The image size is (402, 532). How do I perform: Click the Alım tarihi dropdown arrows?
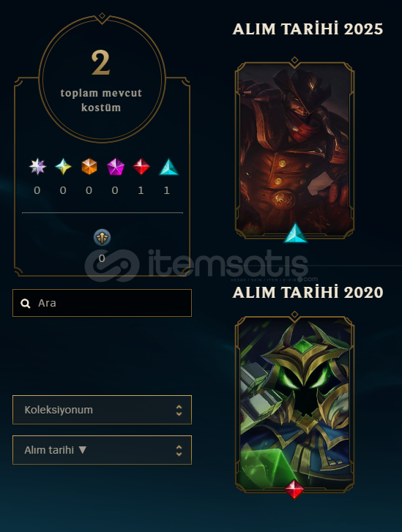pyautogui.click(x=179, y=451)
